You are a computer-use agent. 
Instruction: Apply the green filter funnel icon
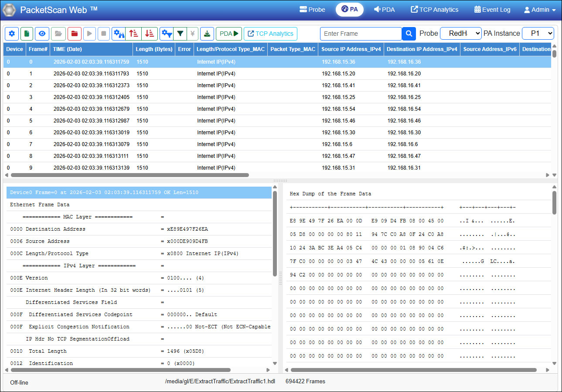coord(181,34)
